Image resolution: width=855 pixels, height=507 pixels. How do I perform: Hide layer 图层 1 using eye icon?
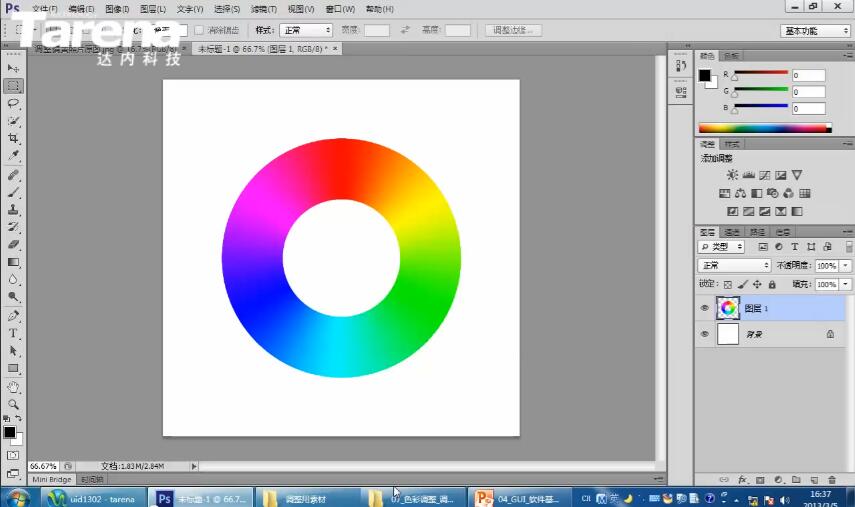[x=705, y=308]
